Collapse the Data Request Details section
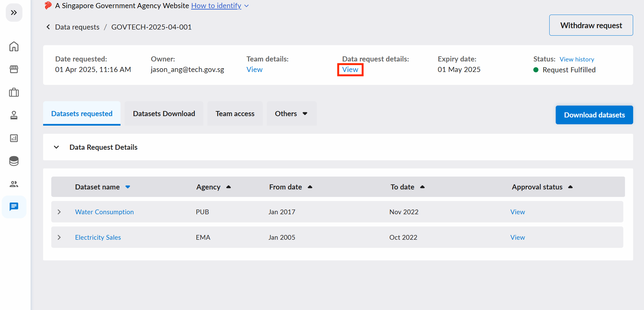The image size is (644, 310). point(56,147)
